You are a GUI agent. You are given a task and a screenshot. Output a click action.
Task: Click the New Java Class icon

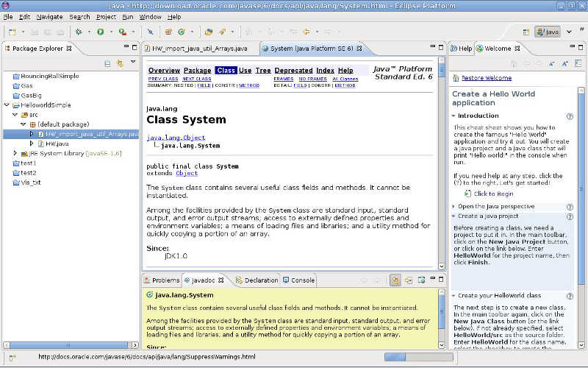[182, 32]
